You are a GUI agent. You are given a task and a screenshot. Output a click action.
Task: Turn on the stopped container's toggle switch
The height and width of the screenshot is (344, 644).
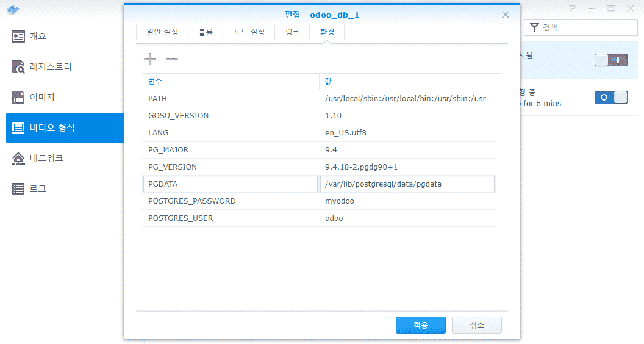point(610,60)
